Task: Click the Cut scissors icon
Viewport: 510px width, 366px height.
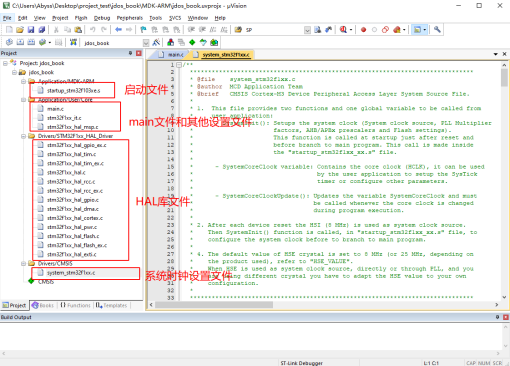Action: (x=56, y=30)
